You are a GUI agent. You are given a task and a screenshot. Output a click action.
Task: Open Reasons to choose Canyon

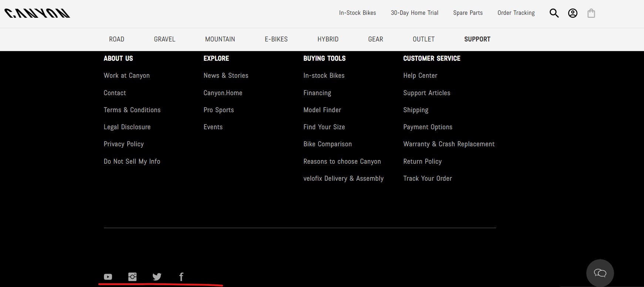coord(342,161)
